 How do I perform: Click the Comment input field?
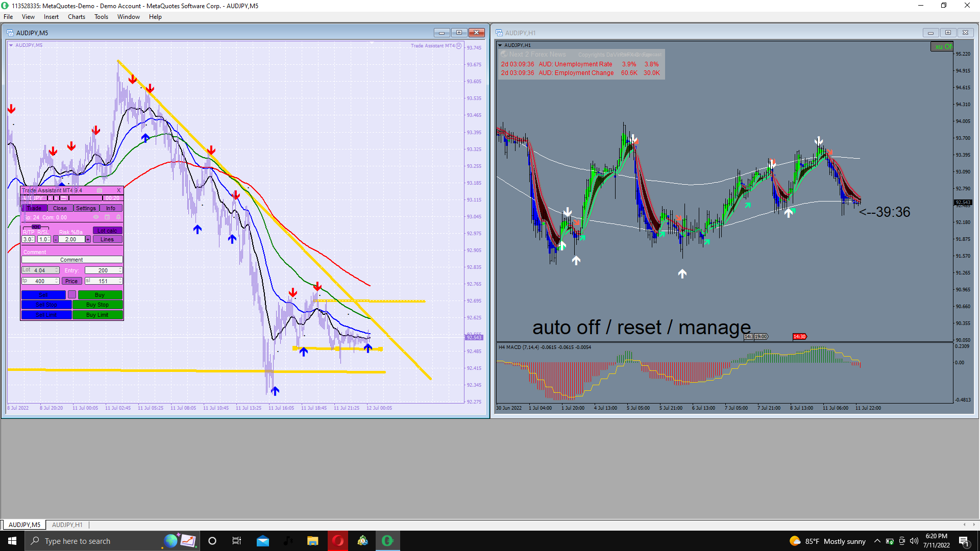tap(71, 260)
